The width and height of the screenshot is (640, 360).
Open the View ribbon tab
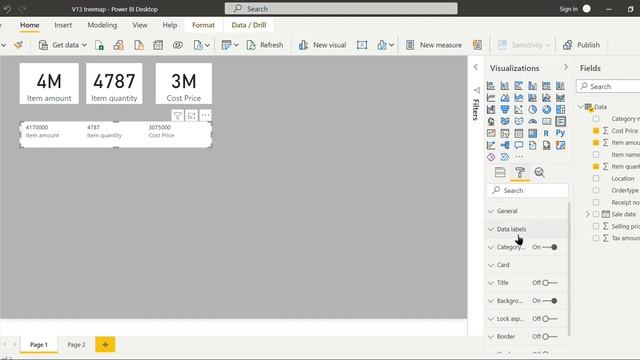click(x=140, y=25)
